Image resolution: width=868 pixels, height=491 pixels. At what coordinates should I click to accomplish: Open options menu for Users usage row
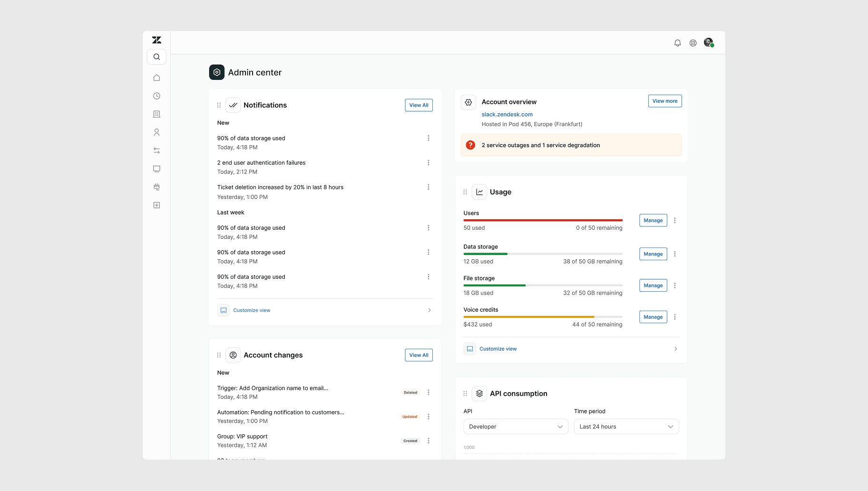tap(675, 220)
